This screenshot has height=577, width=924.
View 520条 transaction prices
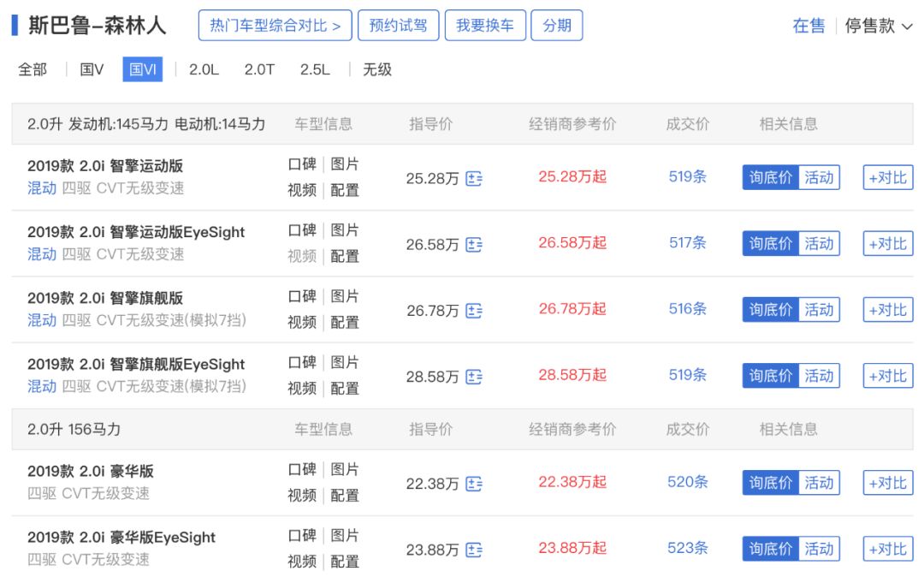[x=687, y=481]
